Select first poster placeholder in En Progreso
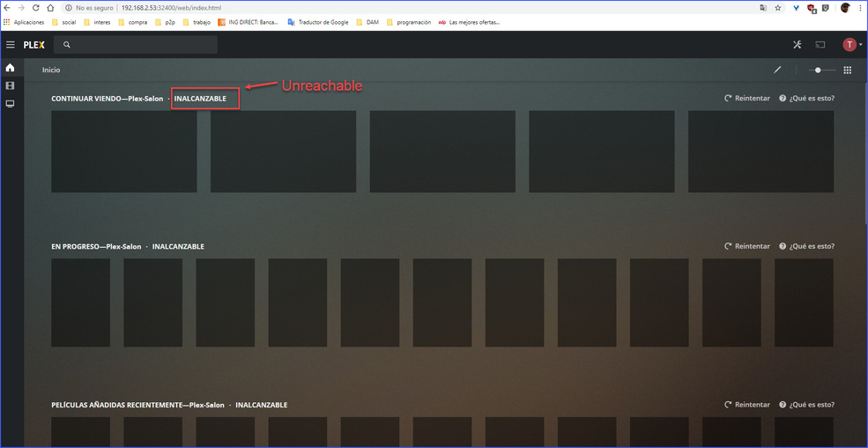Image resolution: width=868 pixels, height=448 pixels. (81, 302)
